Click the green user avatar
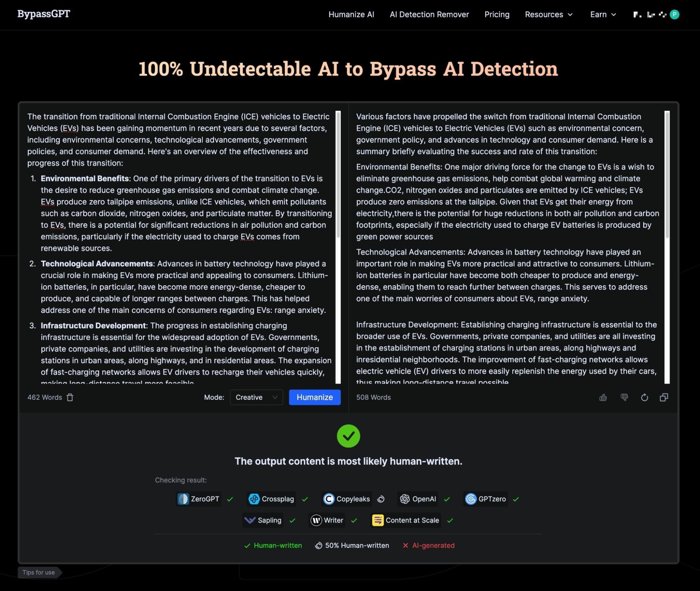 (x=674, y=14)
